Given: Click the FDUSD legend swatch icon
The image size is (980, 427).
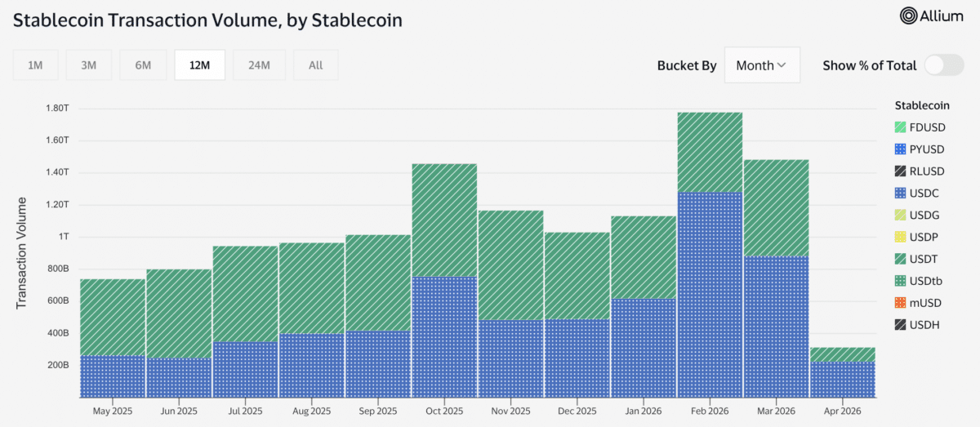Looking at the screenshot, I should coord(901,127).
